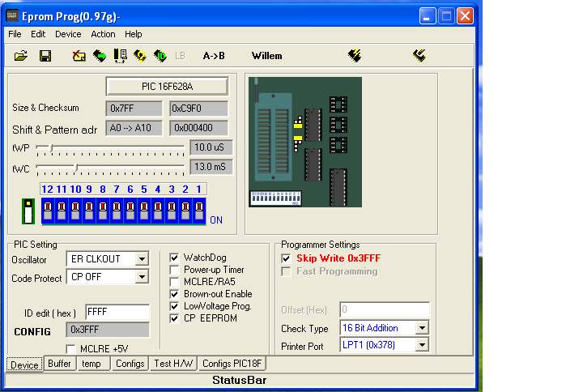The height and width of the screenshot is (392, 583).
Task: Enable the MCLRE +5V checkbox
Action: click(x=70, y=349)
